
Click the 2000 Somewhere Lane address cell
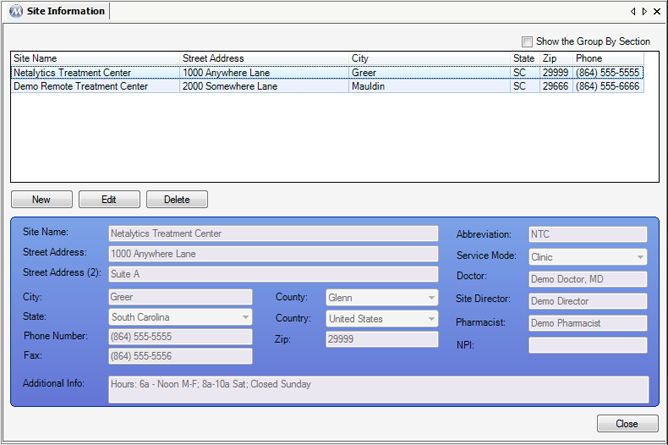(264, 86)
